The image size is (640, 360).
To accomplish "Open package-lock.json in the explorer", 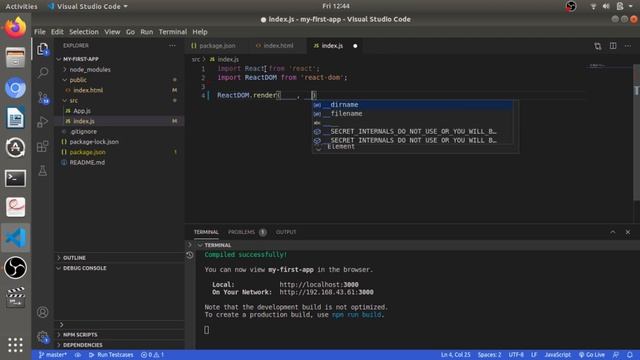I will coord(118,142).
